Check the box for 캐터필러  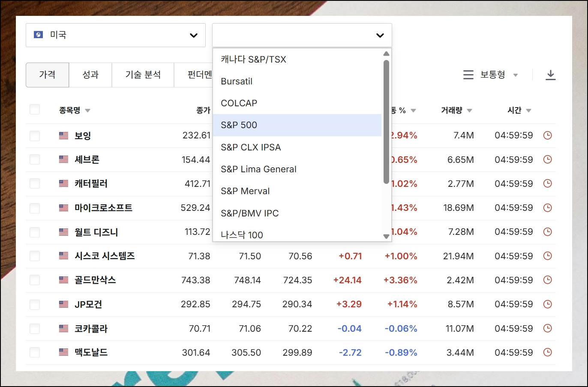point(35,184)
